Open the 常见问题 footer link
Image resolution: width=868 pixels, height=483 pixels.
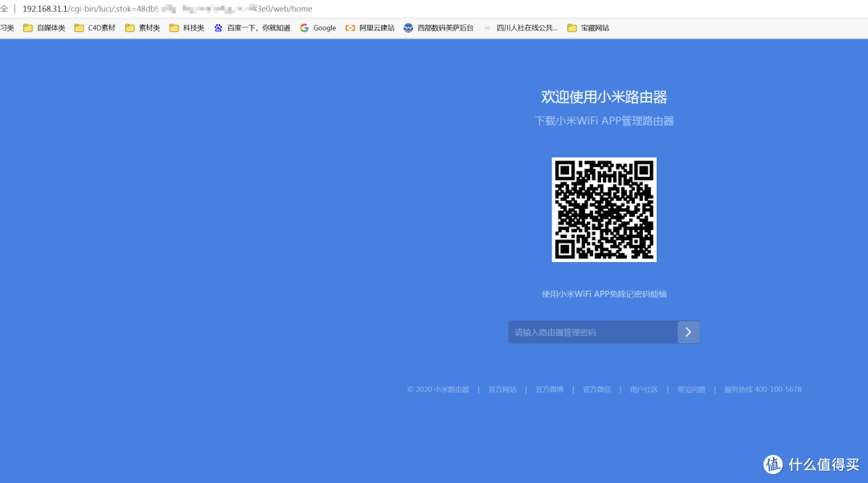(x=691, y=390)
